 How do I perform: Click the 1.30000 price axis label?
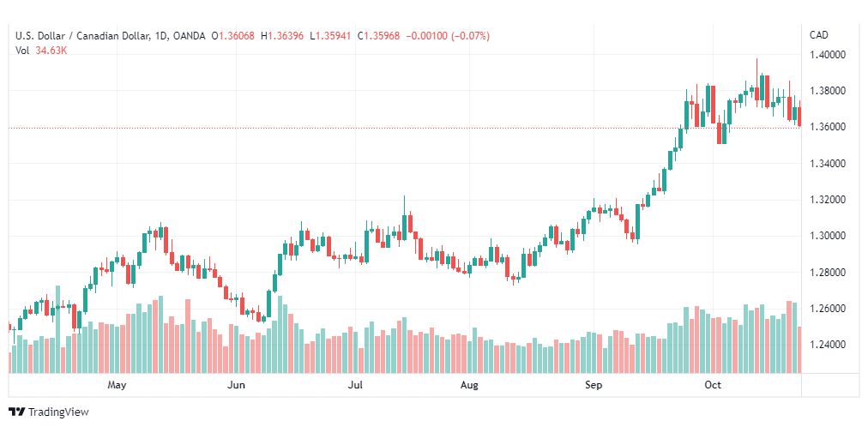[x=828, y=236]
